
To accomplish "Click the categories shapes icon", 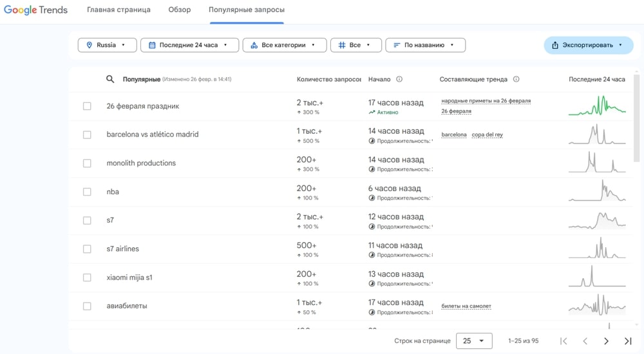I will coord(254,45).
